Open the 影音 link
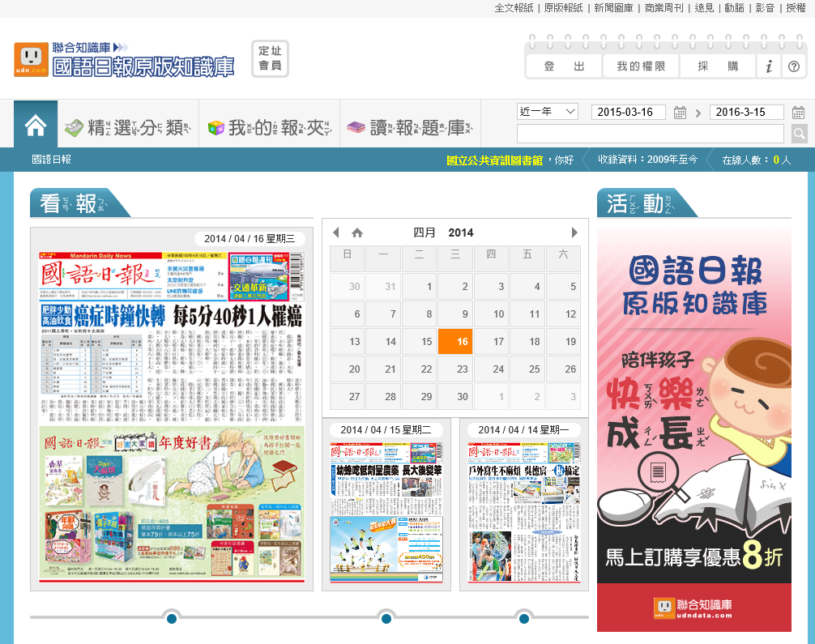Screen dimensions: 815x644 tap(765, 8)
